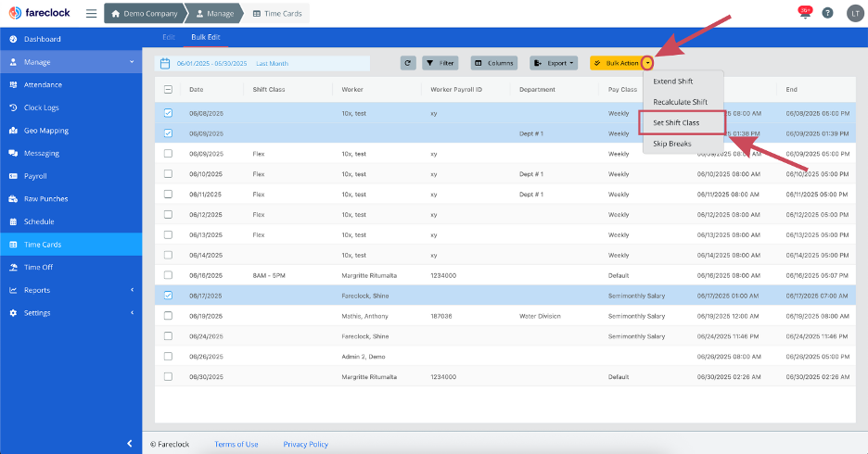This screenshot has height=454, width=868.
Task: Select Extend Shift from menu
Action: [x=672, y=82]
